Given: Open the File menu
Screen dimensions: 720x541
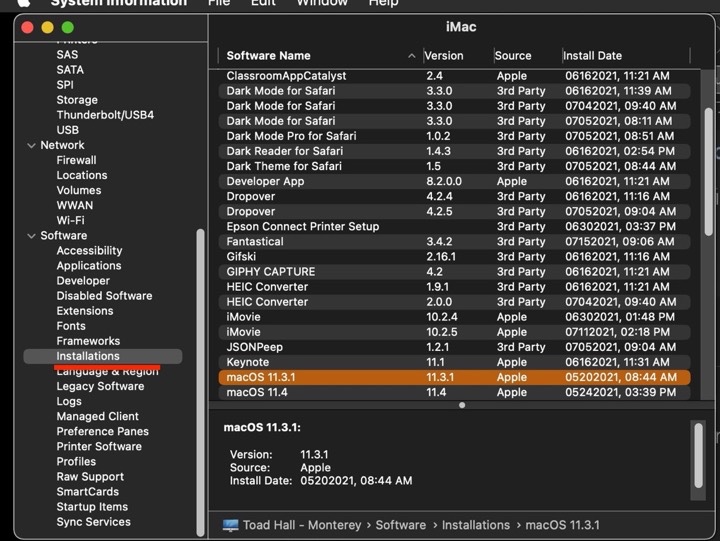Looking at the screenshot, I should [x=218, y=3].
